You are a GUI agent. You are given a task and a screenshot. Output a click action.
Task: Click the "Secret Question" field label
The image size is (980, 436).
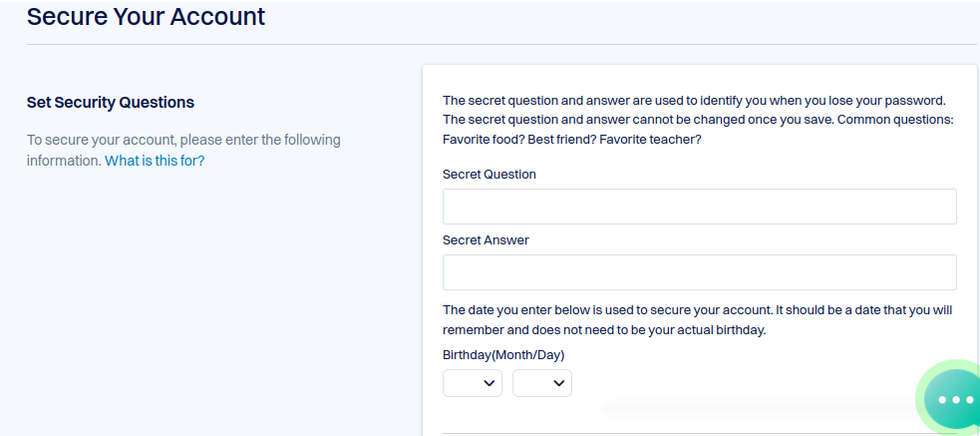490,175
